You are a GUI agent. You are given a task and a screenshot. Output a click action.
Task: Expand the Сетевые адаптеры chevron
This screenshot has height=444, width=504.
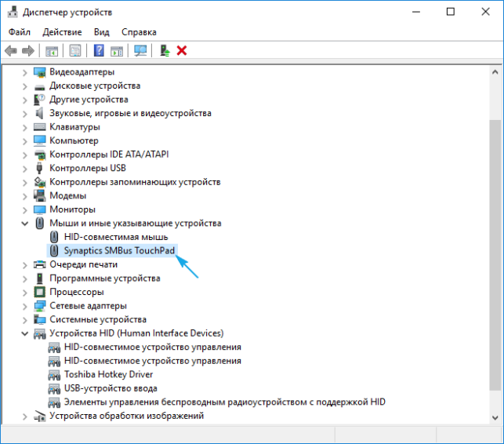[25, 306]
